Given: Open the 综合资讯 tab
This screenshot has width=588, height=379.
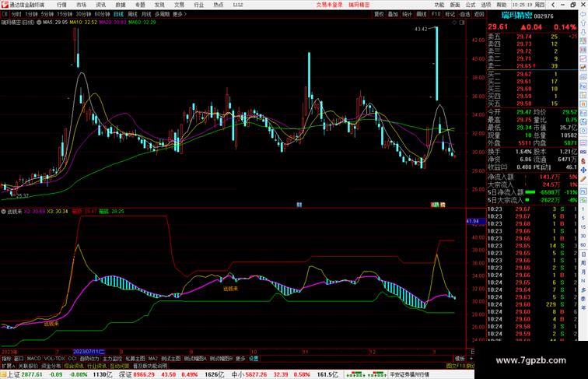Looking at the screenshot, I should pyautogui.click(x=74, y=366).
